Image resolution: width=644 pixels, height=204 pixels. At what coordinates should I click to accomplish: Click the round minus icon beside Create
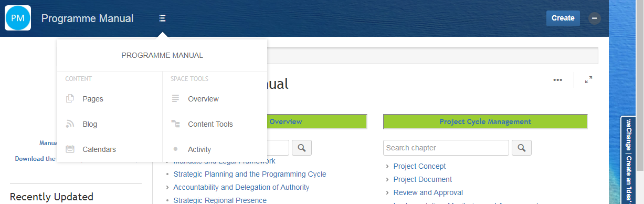[595, 18]
